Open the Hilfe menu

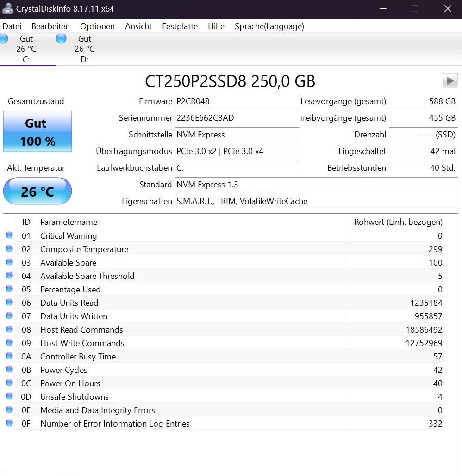tap(216, 26)
